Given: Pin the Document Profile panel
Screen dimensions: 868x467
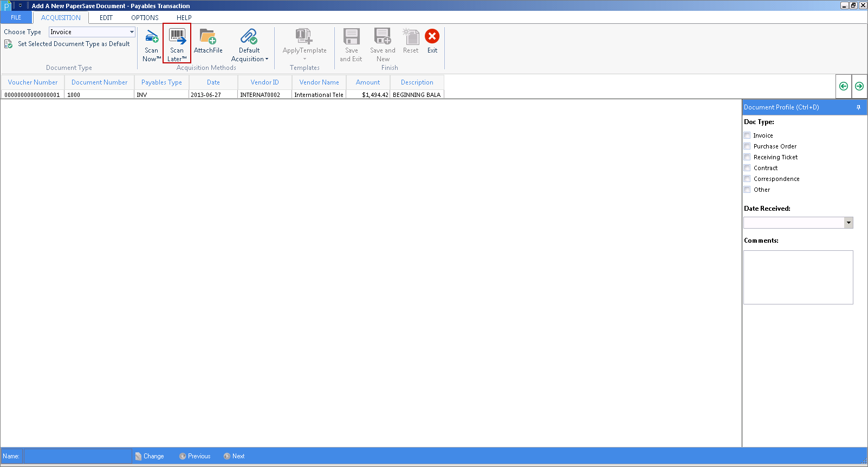Looking at the screenshot, I should coord(858,107).
